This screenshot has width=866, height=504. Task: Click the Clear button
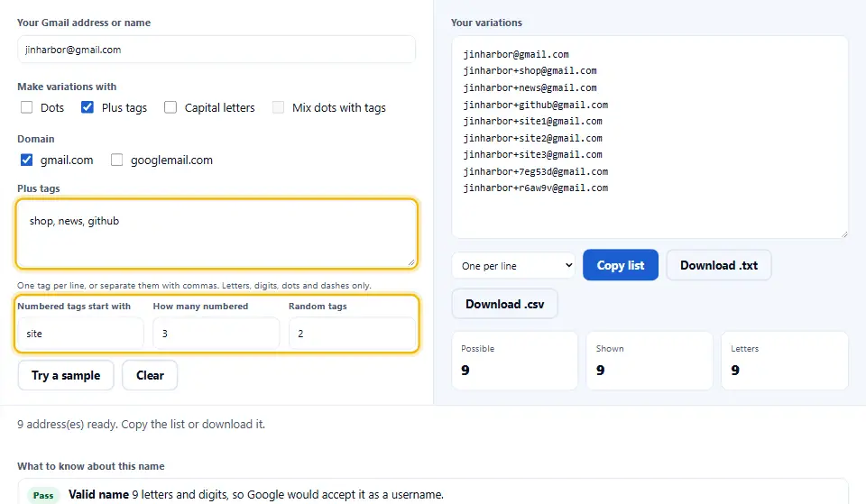[x=150, y=375]
